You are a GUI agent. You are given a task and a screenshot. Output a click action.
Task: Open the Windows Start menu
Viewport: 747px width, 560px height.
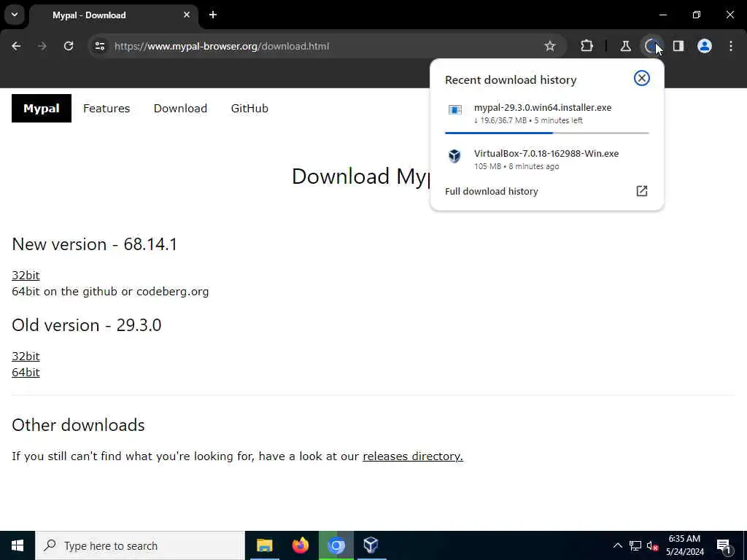[x=18, y=545]
